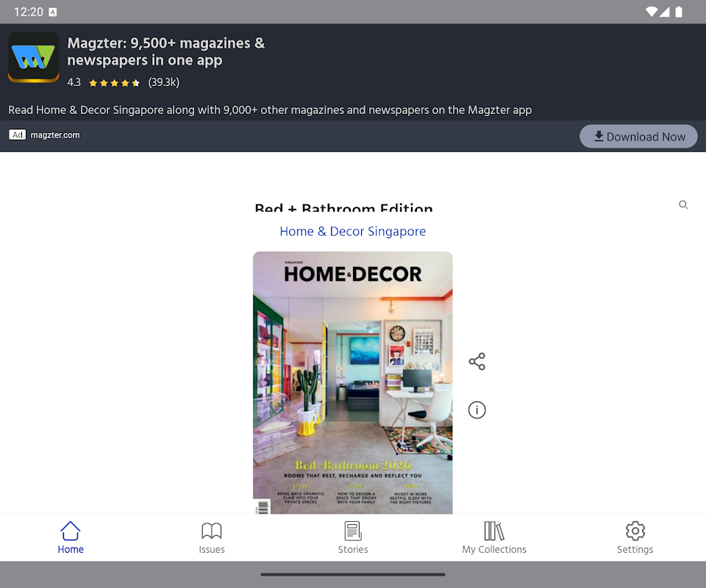Open Home & Decor Singapore link
The image size is (706, 588).
[352, 232]
